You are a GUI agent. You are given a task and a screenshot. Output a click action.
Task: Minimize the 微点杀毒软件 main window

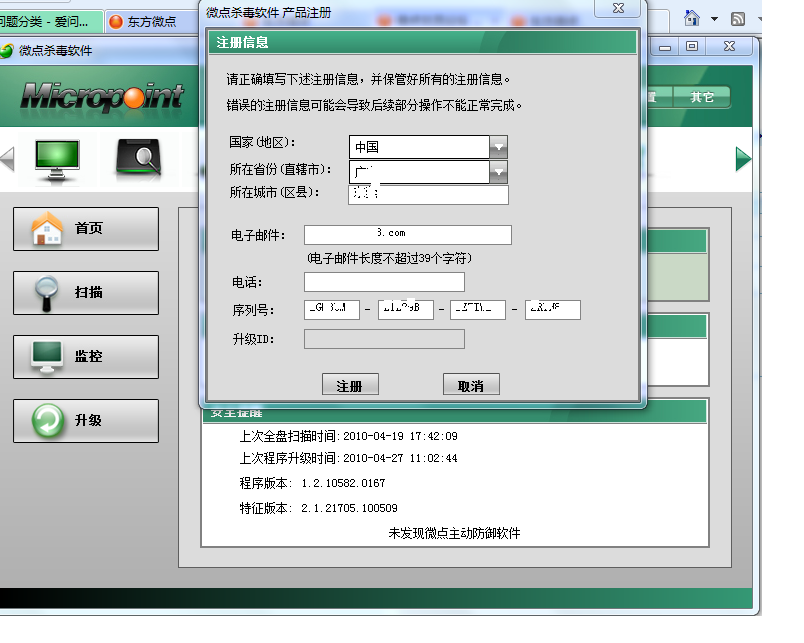click(665, 47)
